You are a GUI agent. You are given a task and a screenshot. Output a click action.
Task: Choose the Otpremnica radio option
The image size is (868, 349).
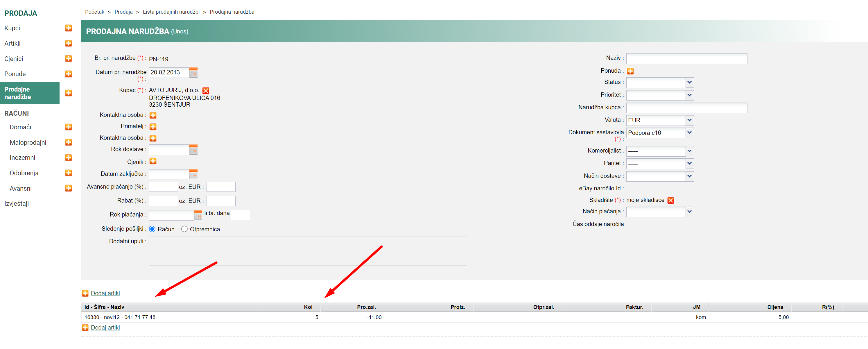coord(184,229)
